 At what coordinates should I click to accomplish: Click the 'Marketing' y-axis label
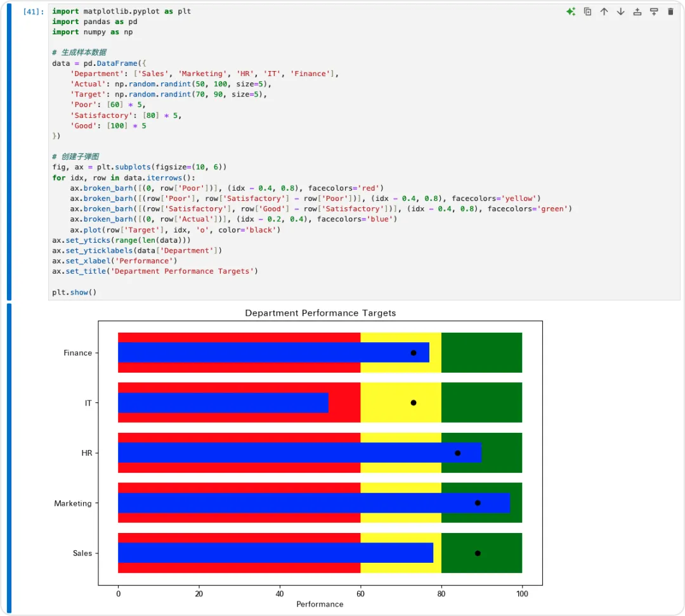(73, 503)
